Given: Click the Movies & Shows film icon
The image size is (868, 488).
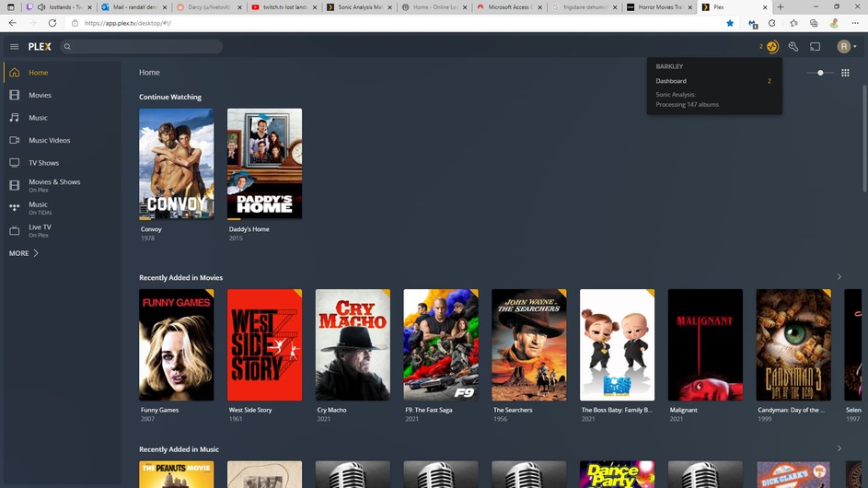Looking at the screenshot, I should (15, 186).
